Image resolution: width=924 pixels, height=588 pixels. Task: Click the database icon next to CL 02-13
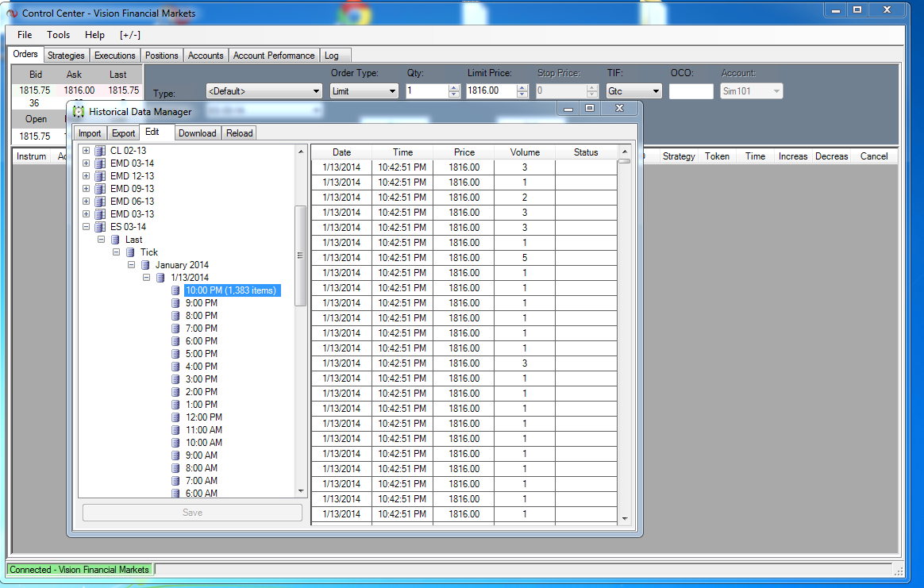[100, 151]
